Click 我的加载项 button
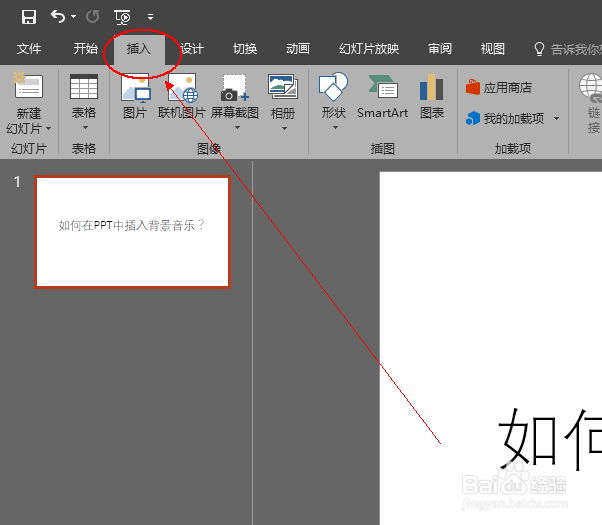 point(505,118)
